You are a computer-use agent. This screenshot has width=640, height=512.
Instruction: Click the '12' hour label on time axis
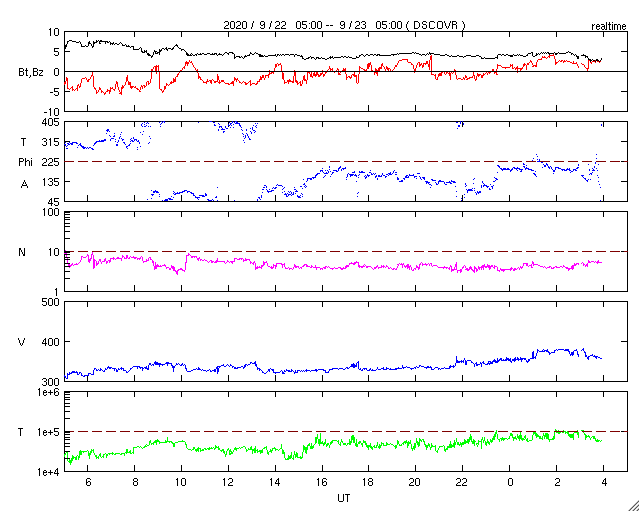228,482
